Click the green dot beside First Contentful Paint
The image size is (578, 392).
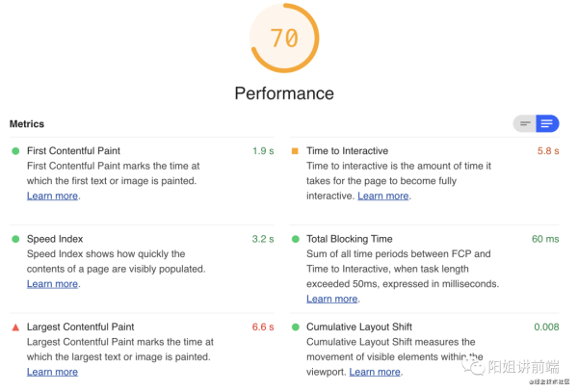click(x=15, y=151)
